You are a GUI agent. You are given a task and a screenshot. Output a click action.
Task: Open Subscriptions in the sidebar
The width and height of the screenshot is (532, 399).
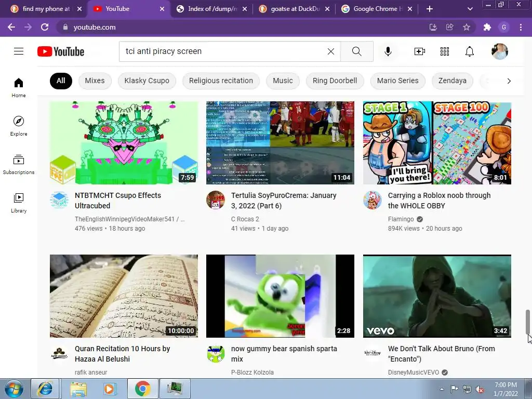pyautogui.click(x=19, y=165)
